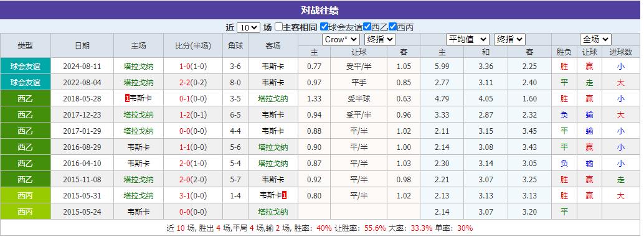Click the 让胜率: 55.6% summary statistic
The height and width of the screenshot is (237, 644).
point(360,228)
